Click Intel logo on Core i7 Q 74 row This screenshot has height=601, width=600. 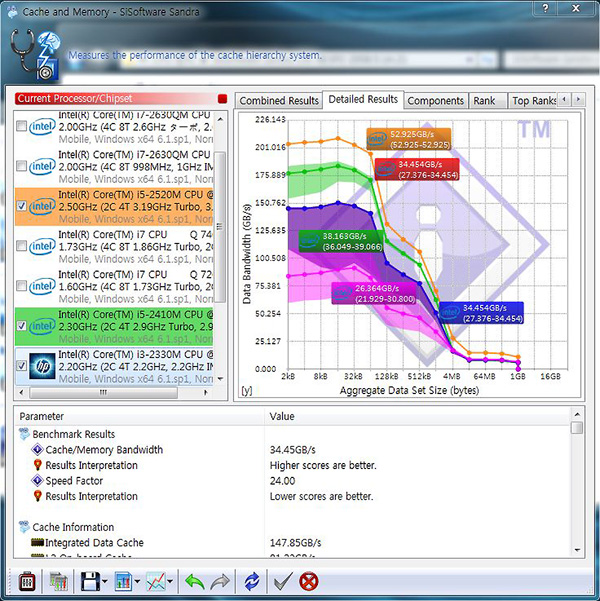pos(42,246)
